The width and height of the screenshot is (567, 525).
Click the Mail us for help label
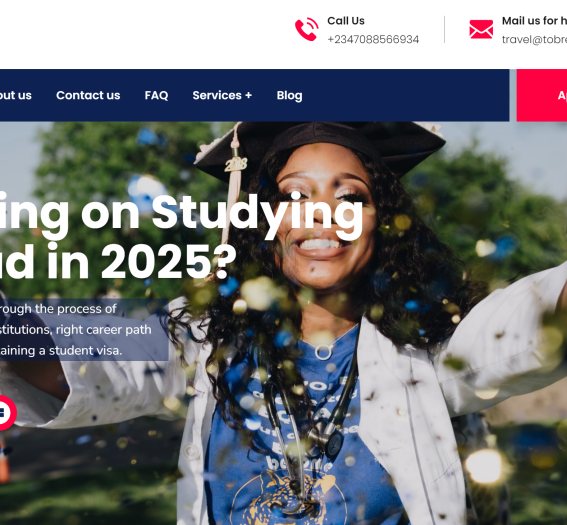click(x=534, y=21)
